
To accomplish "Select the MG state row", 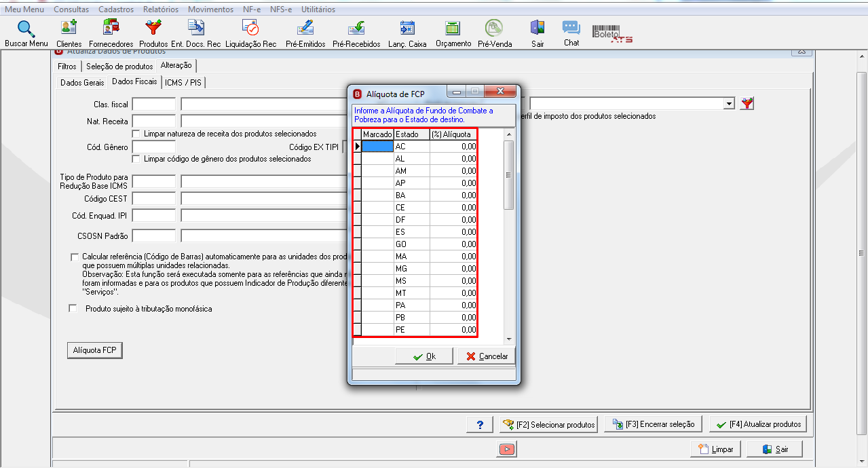I will [x=415, y=268].
